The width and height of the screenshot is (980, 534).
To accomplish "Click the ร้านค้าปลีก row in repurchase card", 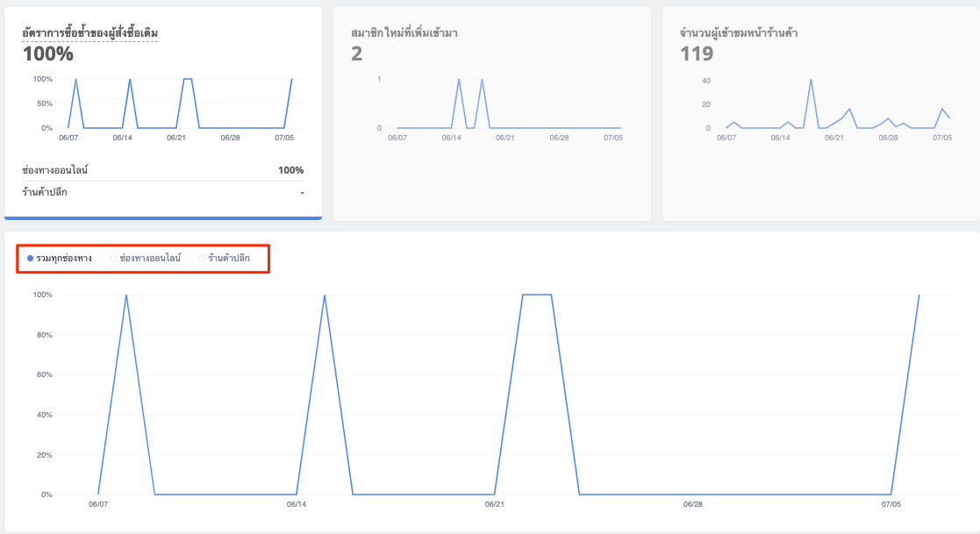I will pos(162,192).
